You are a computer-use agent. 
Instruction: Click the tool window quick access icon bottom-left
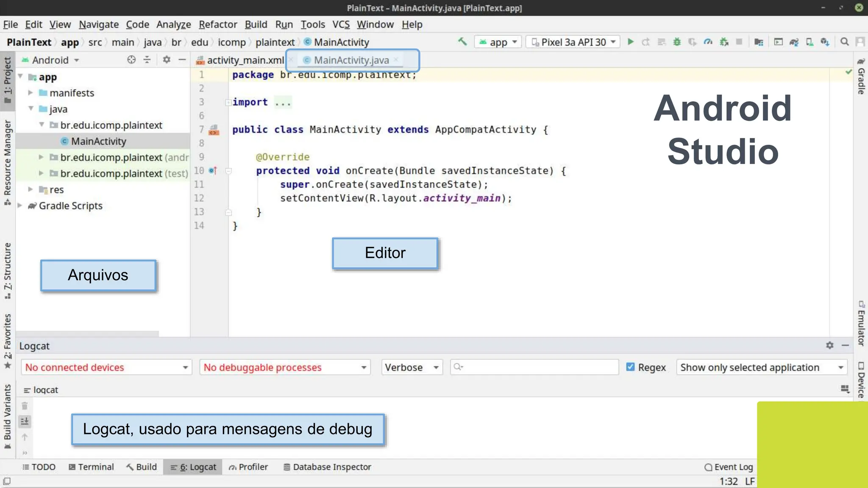[7, 481]
